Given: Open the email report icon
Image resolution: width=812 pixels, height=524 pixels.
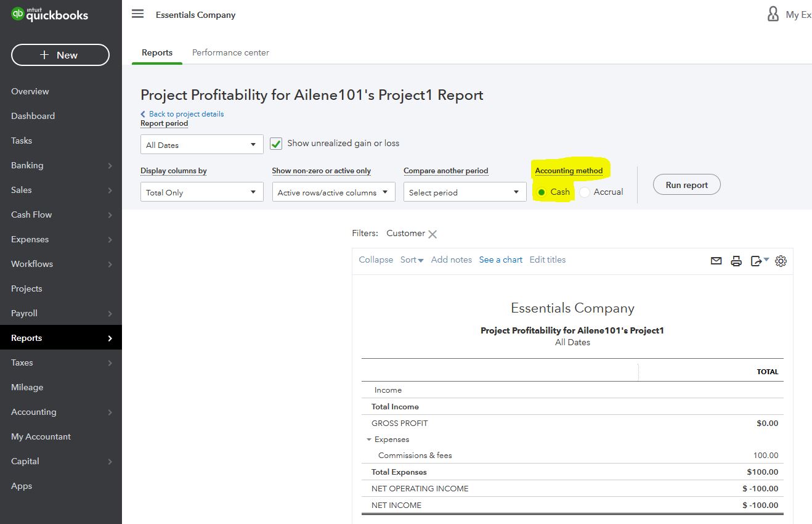Looking at the screenshot, I should tap(715, 261).
